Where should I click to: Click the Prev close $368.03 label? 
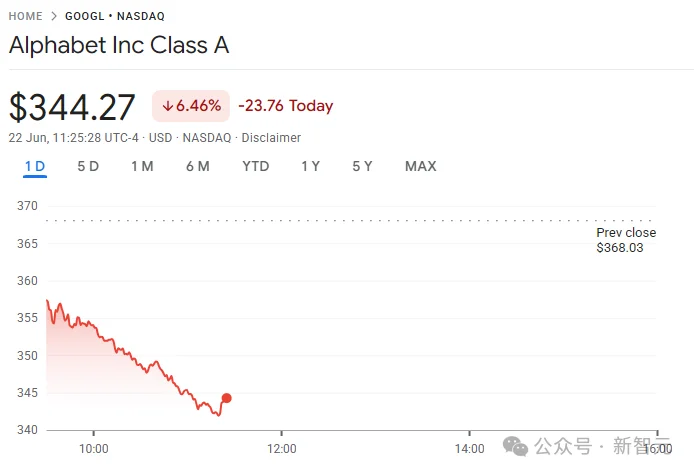pos(626,240)
